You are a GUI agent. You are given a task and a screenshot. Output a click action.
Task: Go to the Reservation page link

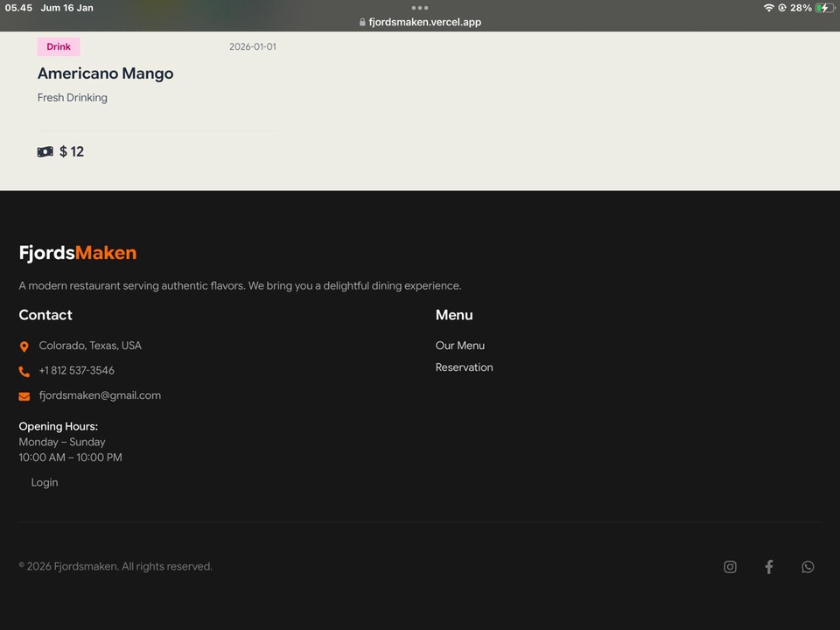click(464, 367)
